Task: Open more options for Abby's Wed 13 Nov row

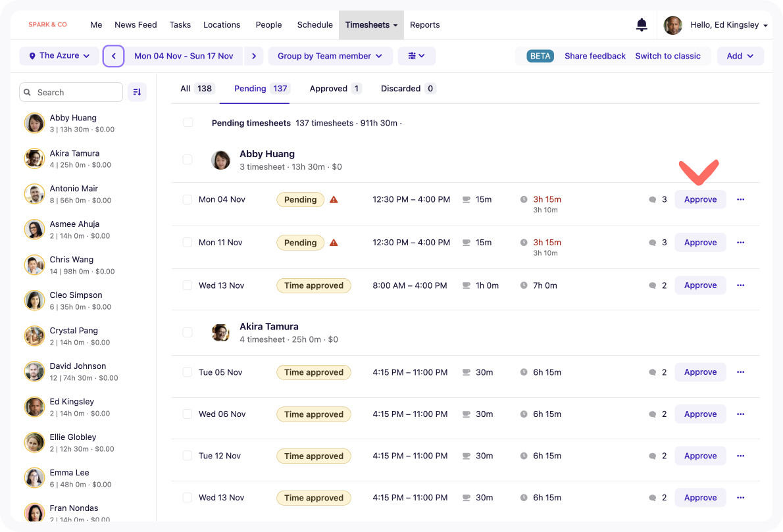Action: 740,285
